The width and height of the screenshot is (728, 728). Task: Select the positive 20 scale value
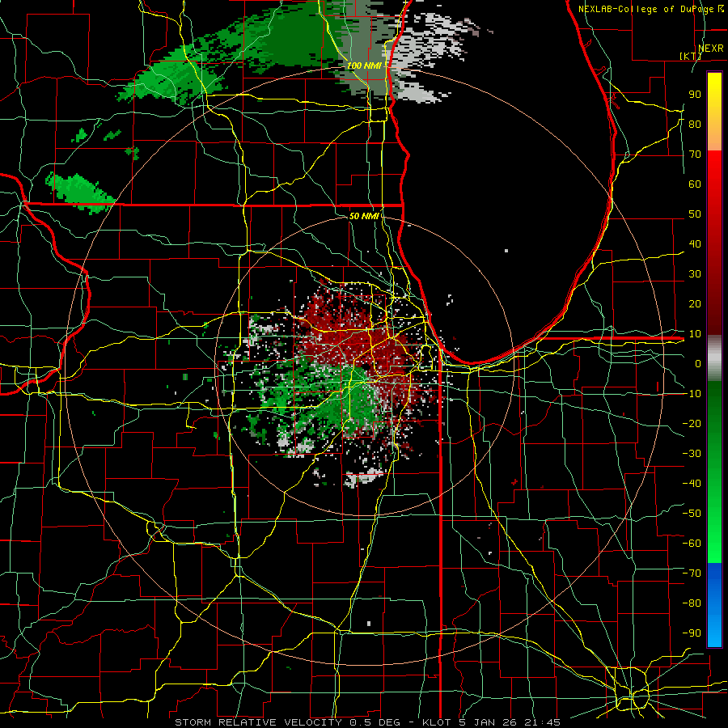click(695, 304)
